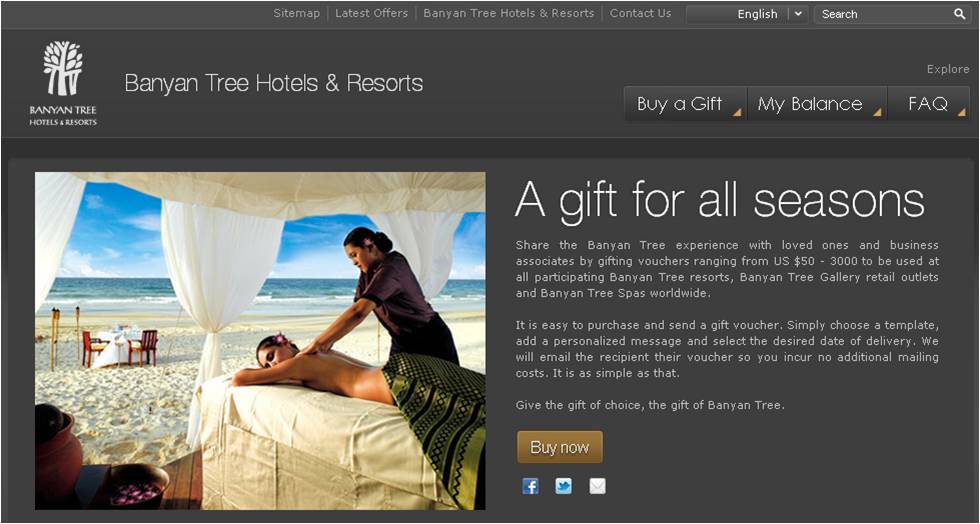The width and height of the screenshot is (980, 524).
Task: Open the English language dropdown arrow
Action: tap(798, 14)
